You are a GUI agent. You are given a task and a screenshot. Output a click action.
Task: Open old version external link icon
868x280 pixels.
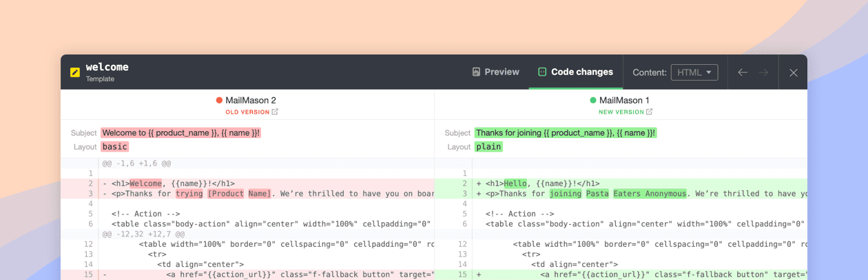pyautogui.click(x=275, y=112)
